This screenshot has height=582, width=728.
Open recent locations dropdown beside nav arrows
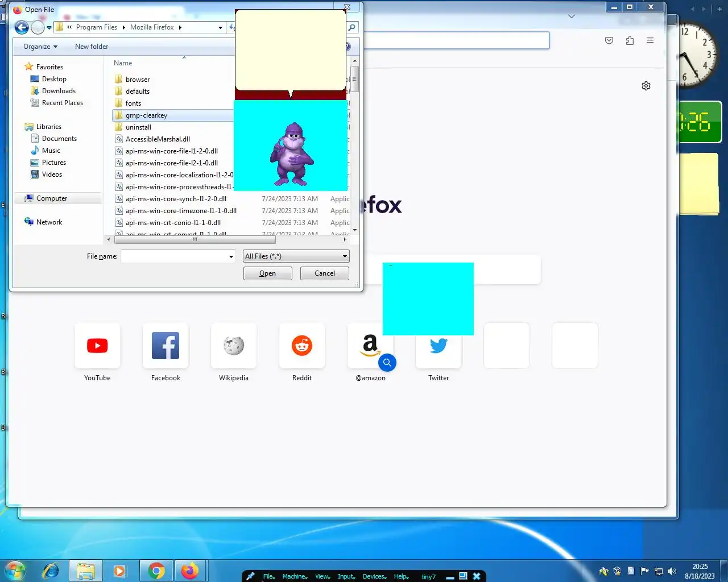49,27
